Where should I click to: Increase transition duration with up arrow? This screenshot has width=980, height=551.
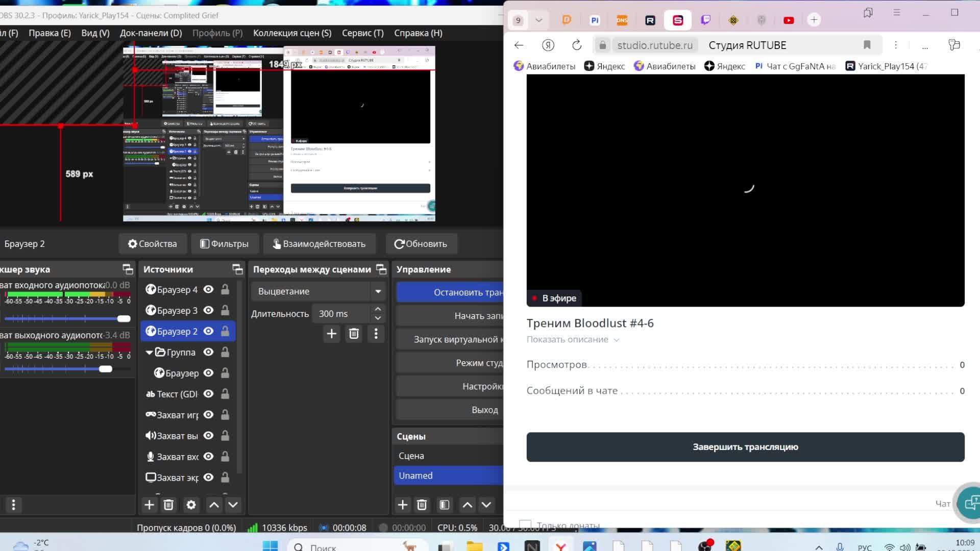pyautogui.click(x=378, y=309)
